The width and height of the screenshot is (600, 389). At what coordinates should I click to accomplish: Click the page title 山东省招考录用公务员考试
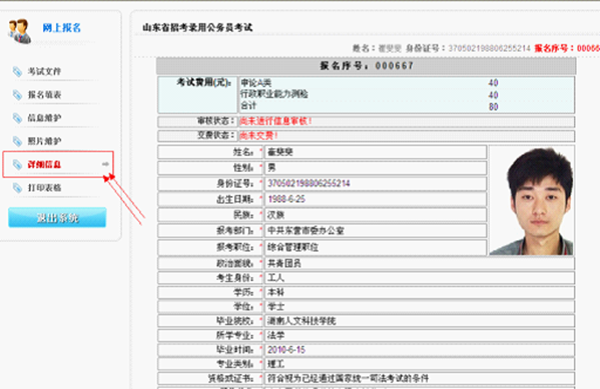197,28
